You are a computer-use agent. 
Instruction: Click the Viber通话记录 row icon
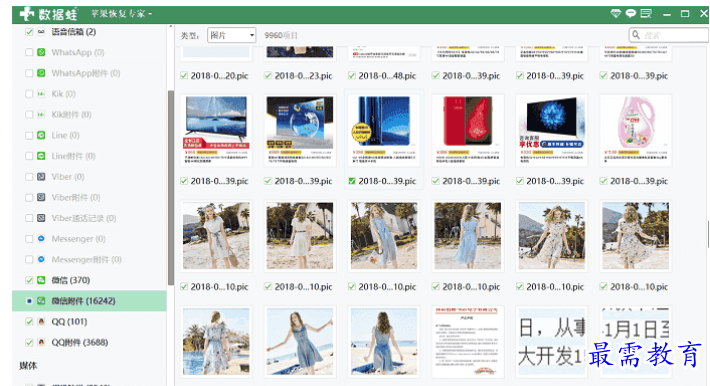(x=41, y=218)
